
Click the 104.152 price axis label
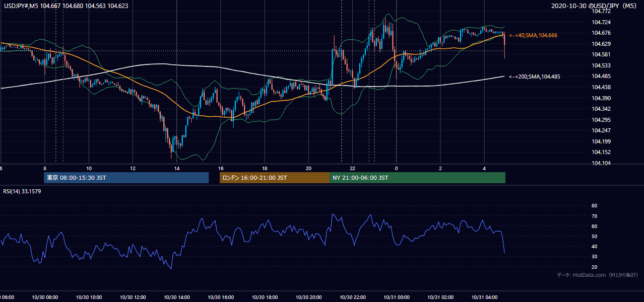pos(602,152)
